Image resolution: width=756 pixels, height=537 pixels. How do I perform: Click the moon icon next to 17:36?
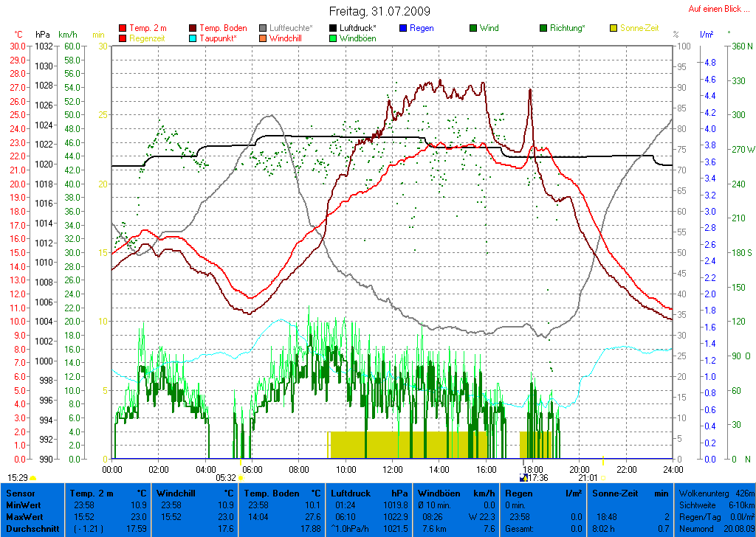[524, 478]
